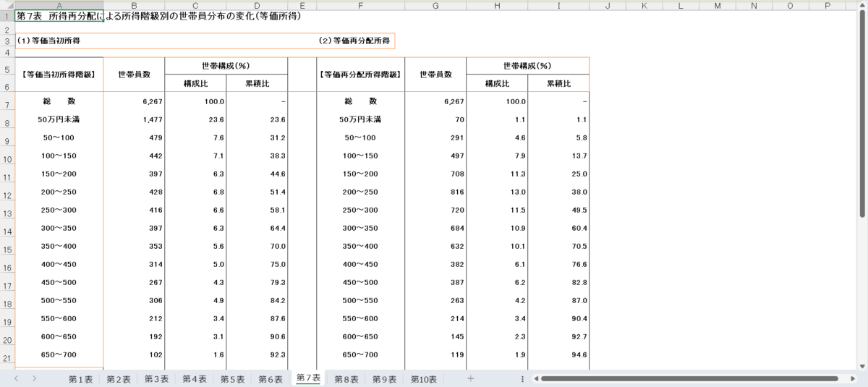
Task: Open the 第8表 sheet tab
Action: (346, 379)
